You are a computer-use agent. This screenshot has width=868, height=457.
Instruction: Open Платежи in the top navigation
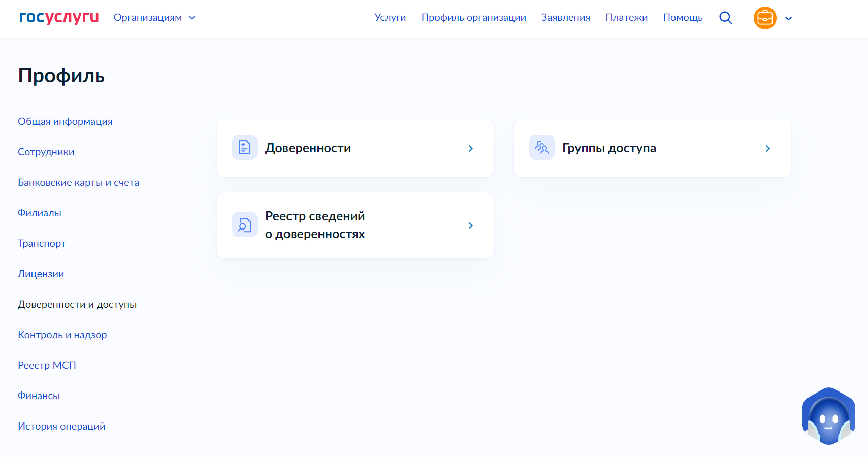(626, 18)
